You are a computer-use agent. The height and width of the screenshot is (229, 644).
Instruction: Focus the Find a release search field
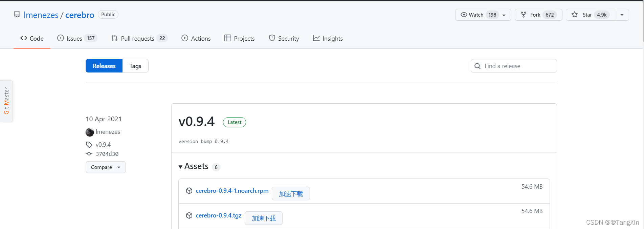[x=514, y=66]
